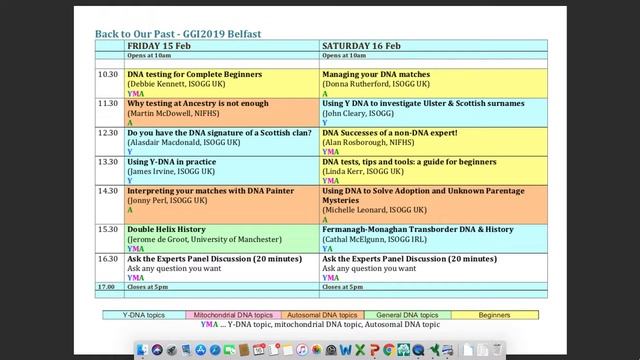The height and width of the screenshot is (360, 640).
Task: Click the orange "Autosomal DNA topics" legend cell
Action: pyautogui.click(x=322, y=315)
